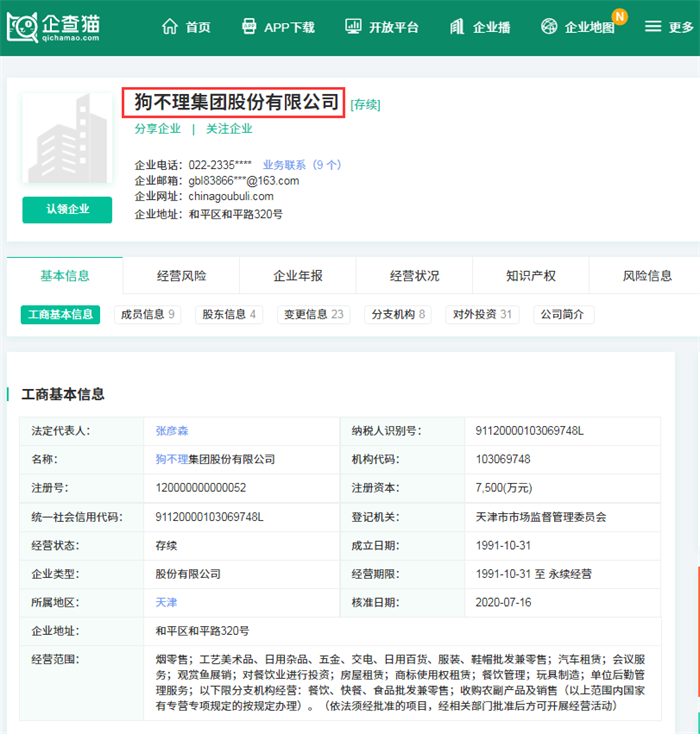
Task: Open legal representative link 张彦森
Action: pyautogui.click(x=172, y=431)
